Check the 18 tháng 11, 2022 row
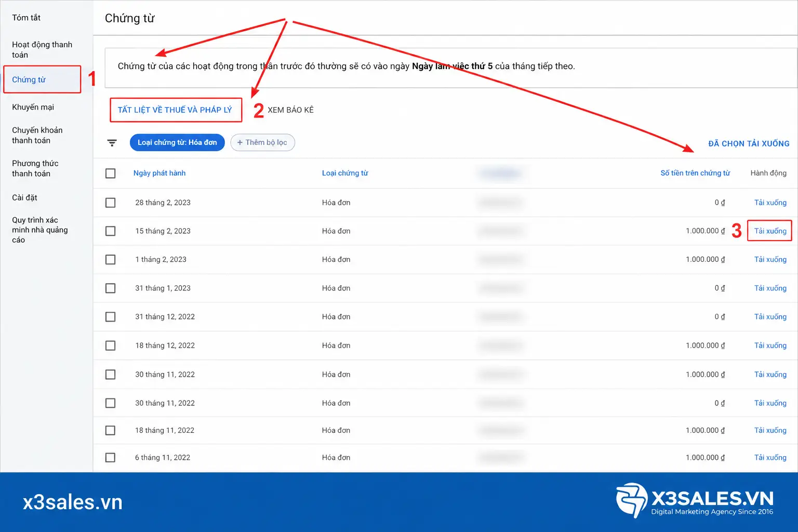Screen dimensions: 798x532 (111, 431)
